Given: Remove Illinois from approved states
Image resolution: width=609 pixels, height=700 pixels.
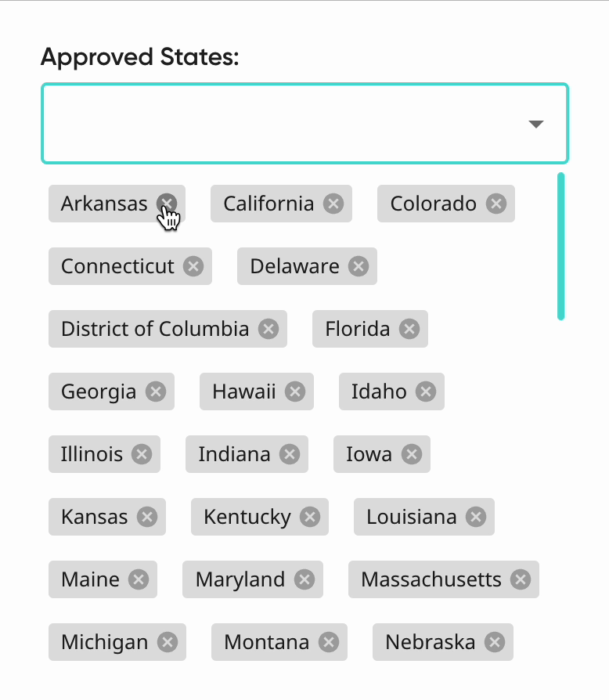Looking at the screenshot, I should point(142,454).
